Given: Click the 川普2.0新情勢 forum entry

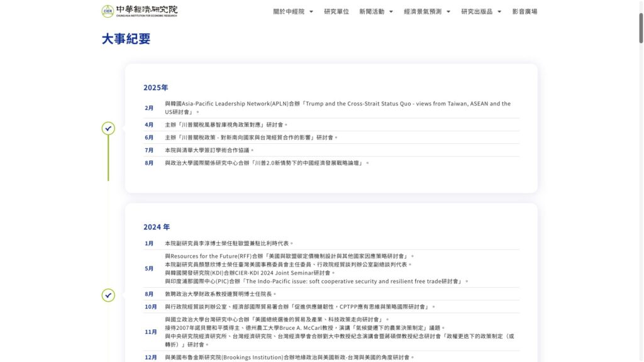Looking at the screenshot, I should [x=267, y=163].
